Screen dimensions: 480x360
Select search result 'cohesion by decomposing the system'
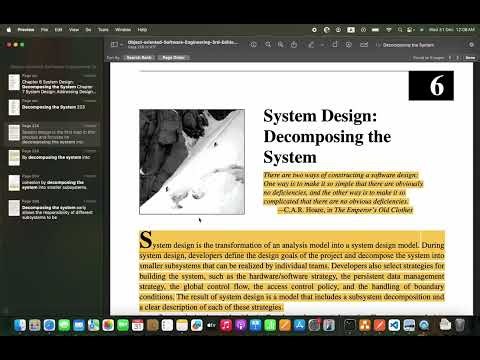point(52,183)
